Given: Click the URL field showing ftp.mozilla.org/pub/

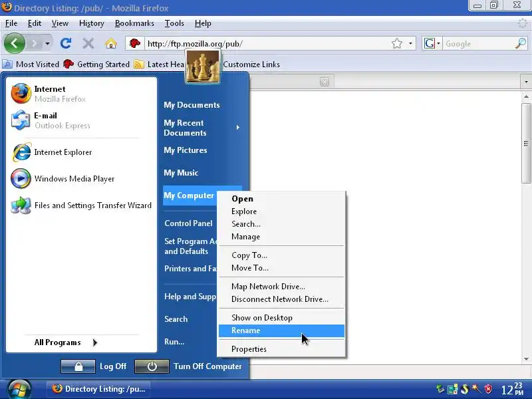Looking at the screenshot, I should [x=267, y=44].
